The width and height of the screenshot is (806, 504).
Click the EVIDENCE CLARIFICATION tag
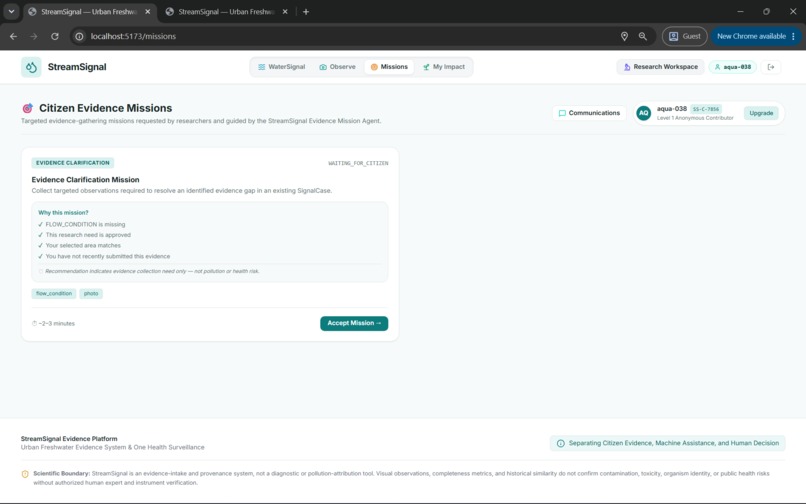[72, 163]
